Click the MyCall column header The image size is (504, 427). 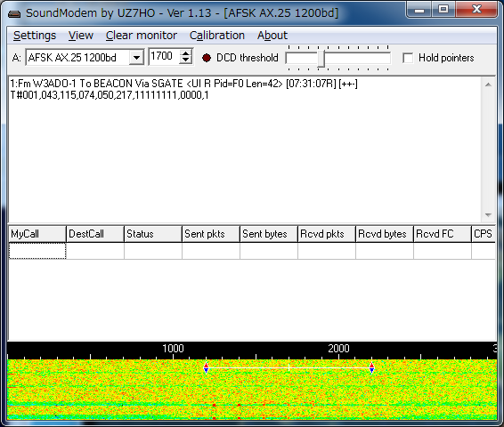pos(37,234)
